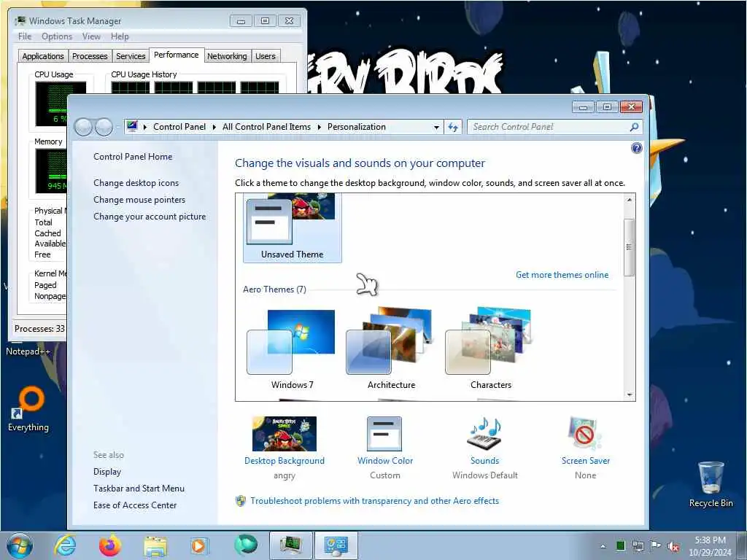Screen dimensions: 747x560
Task: Open the Sounds keyboard icon
Action: point(484,433)
